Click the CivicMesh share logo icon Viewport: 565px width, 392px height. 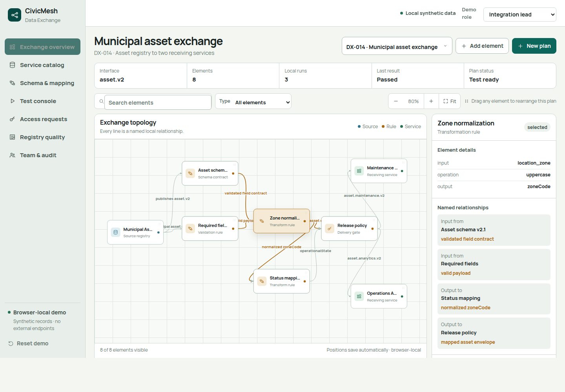pyautogui.click(x=15, y=15)
